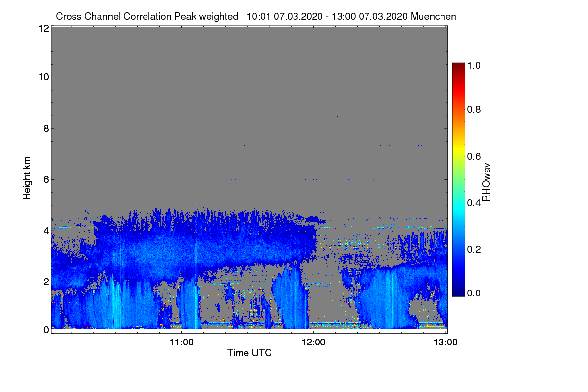Click the colorbar value 0.8

tap(474, 110)
